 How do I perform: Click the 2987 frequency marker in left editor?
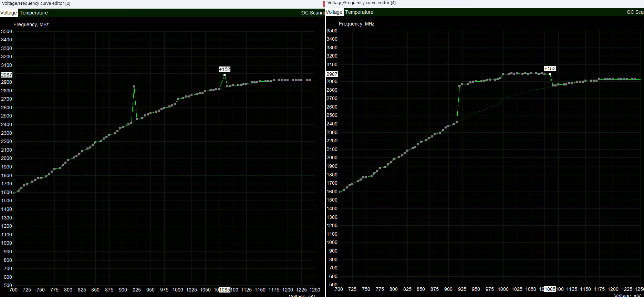(7, 75)
